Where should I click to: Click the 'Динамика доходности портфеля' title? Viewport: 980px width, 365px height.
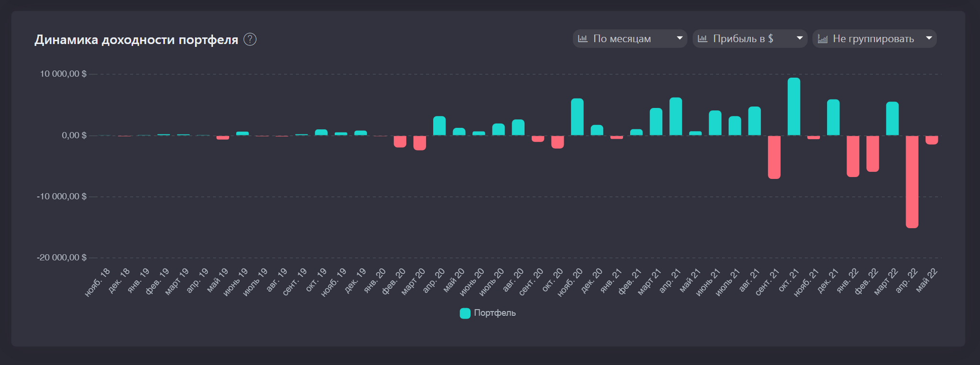point(136,40)
